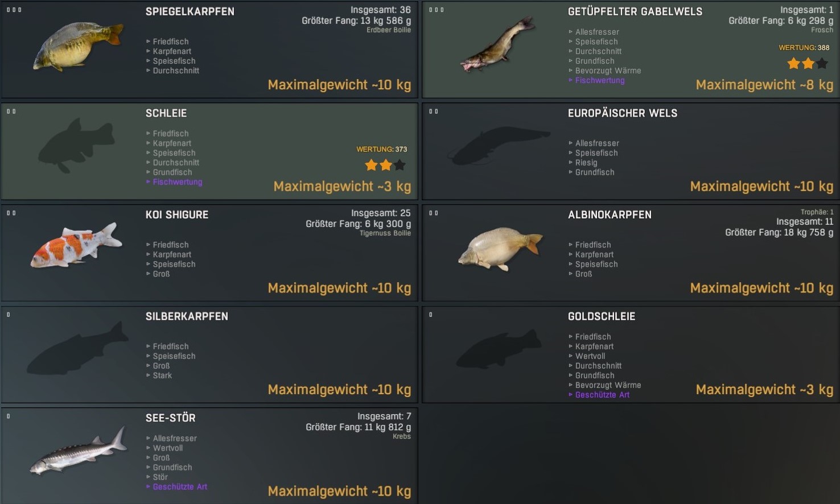The width and height of the screenshot is (840, 504).
Task: Select the Silberkarpfen silhouette icon
Action: click(77, 348)
